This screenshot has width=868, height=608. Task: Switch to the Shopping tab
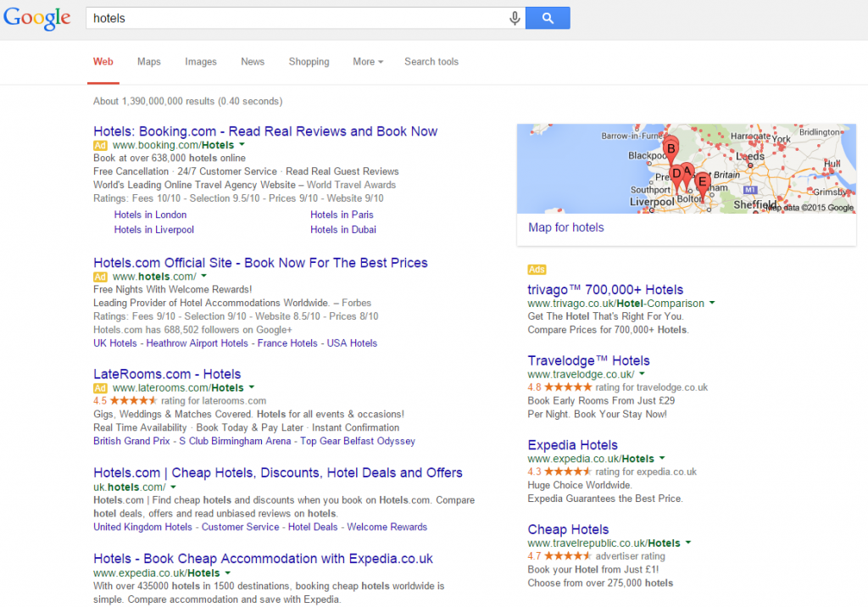309,62
